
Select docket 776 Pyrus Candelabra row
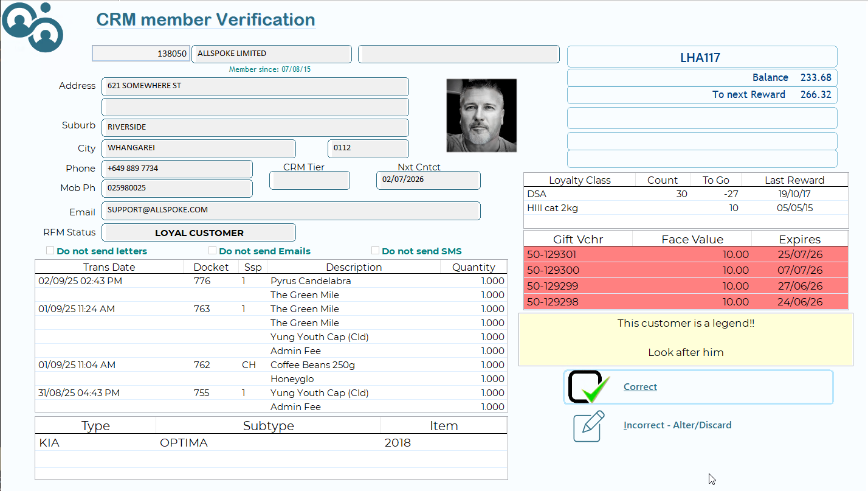click(x=270, y=281)
